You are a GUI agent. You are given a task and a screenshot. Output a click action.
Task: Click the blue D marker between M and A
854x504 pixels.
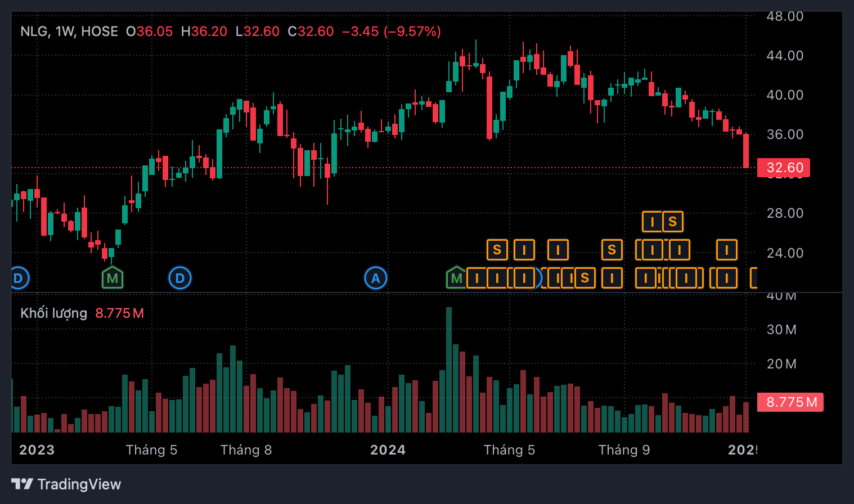pos(180,278)
